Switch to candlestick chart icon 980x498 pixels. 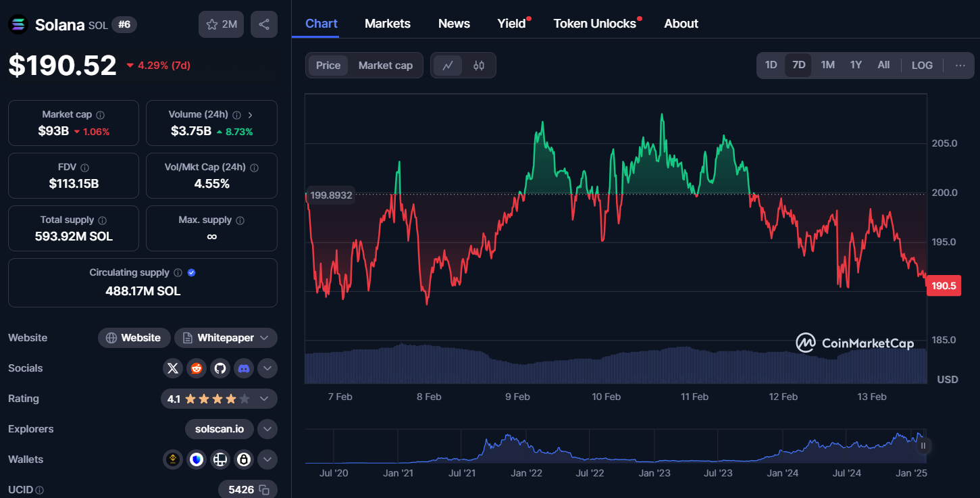479,66
